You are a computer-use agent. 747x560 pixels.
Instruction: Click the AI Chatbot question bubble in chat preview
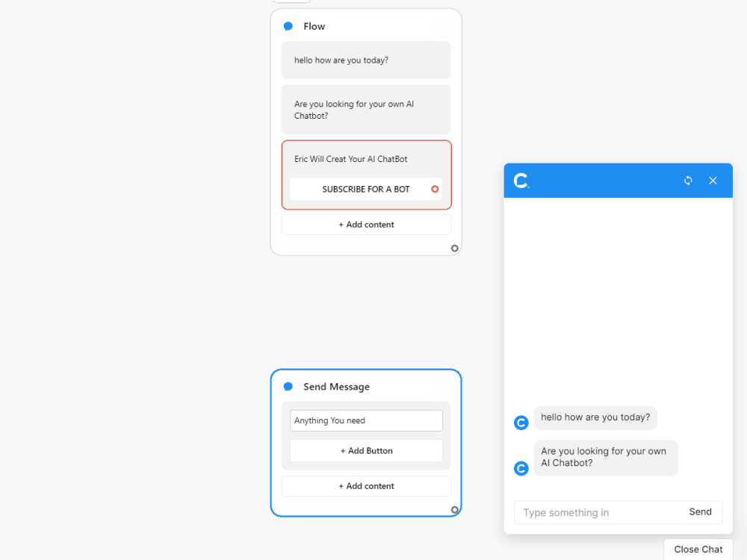[x=605, y=457]
